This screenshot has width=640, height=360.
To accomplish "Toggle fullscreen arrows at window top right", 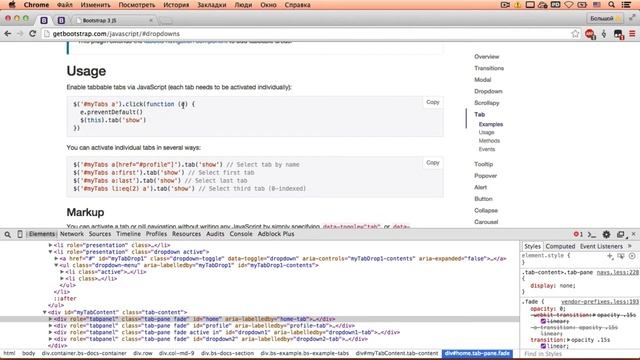I will click(x=632, y=17).
